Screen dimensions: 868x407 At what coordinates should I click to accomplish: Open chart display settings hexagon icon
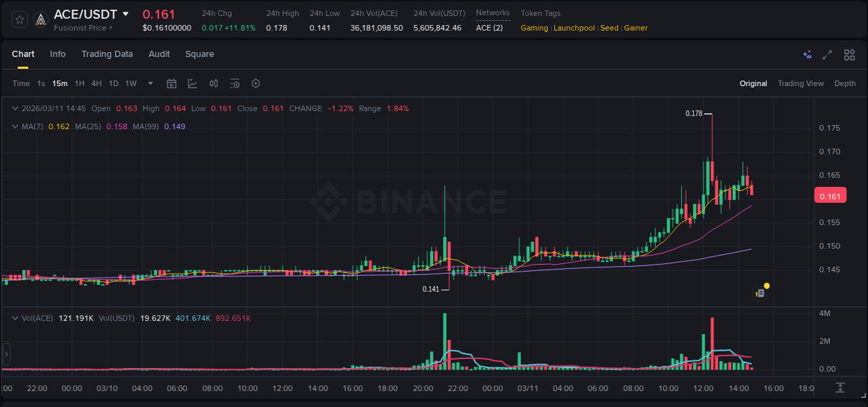[256, 83]
